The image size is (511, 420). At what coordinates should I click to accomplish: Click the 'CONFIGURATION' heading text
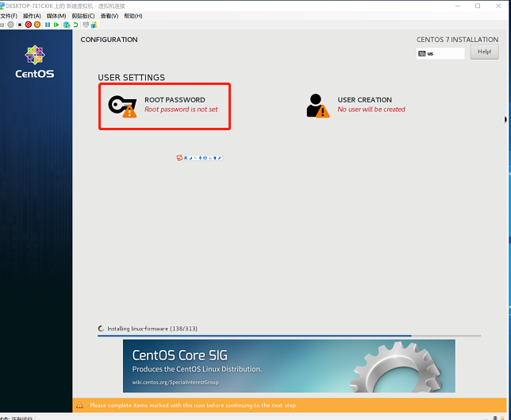point(109,40)
